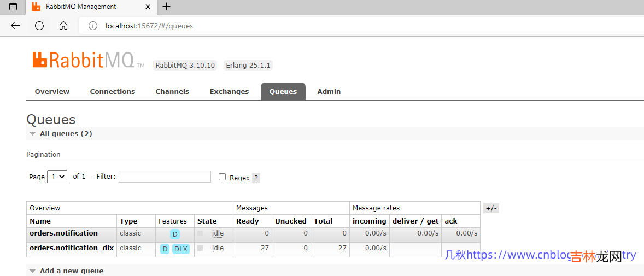Click the tab actions menu icon
Viewport: 644px width, 276px height.
[13, 7]
